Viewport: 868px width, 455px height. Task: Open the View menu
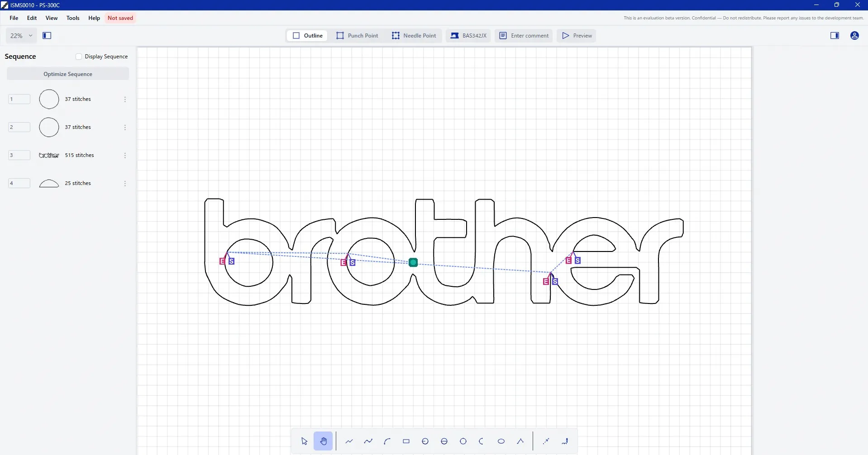tap(52, 18)
